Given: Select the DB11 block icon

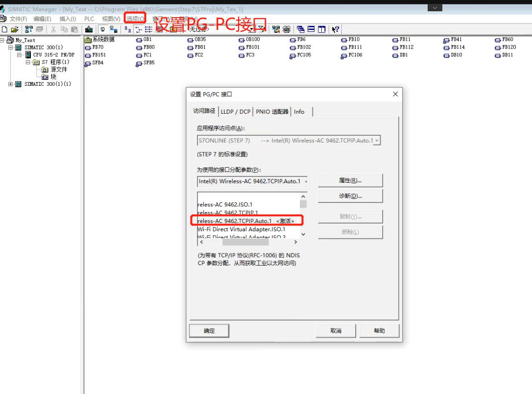Looking at the screenshot, I should pos(498,55).
